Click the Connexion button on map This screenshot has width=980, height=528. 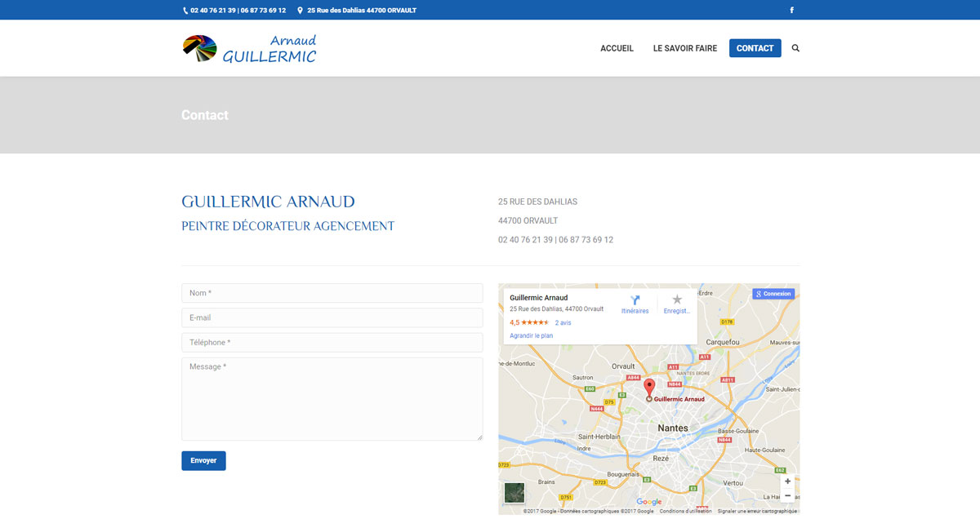(773, 294)
